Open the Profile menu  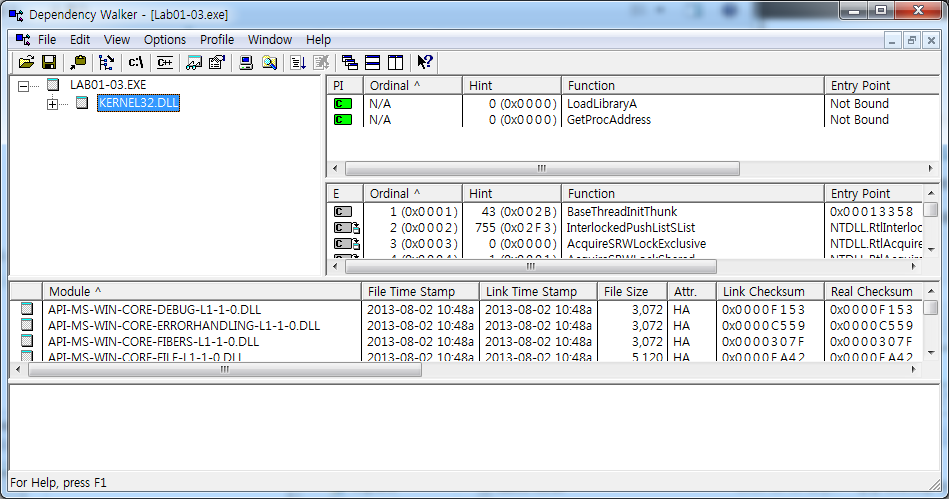coord(217,40)
